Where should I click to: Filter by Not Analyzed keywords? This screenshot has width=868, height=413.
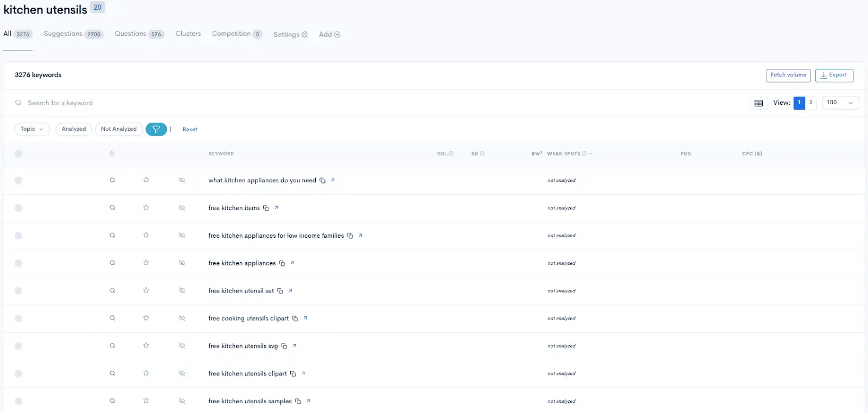click(119, 129)
